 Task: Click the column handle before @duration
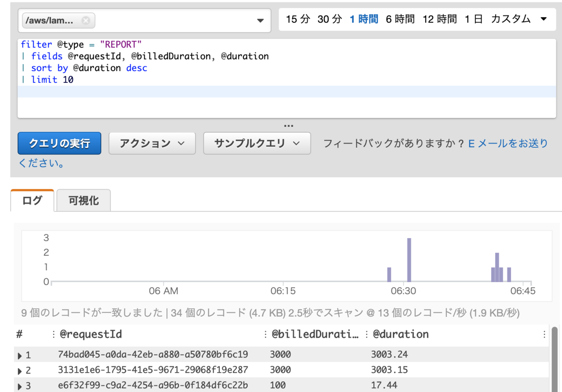[x=367, y=334]
